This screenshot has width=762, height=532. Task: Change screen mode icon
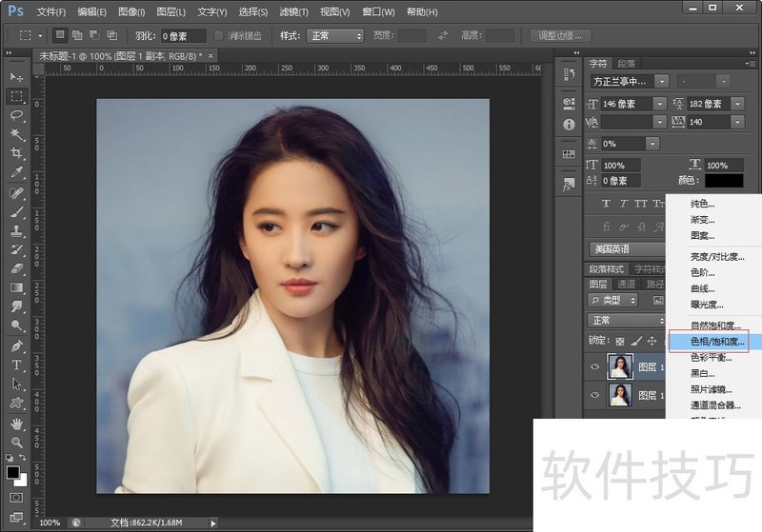16,518
